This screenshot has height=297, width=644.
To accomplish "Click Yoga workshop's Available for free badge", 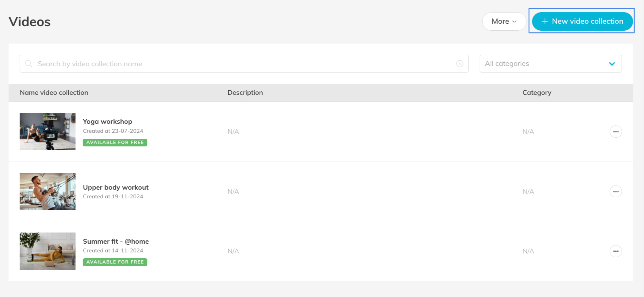I will coord(115,142).
